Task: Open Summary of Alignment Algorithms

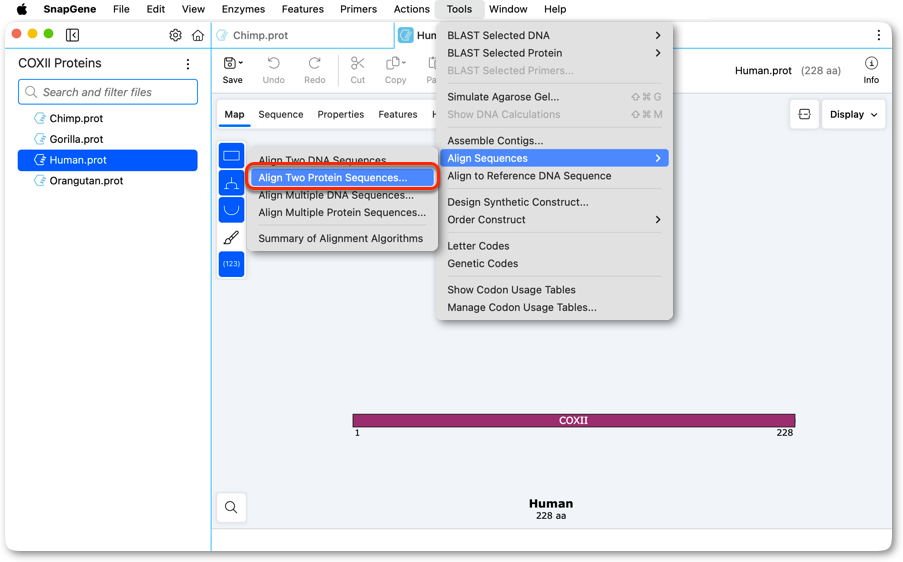Action: coord(342,238)
